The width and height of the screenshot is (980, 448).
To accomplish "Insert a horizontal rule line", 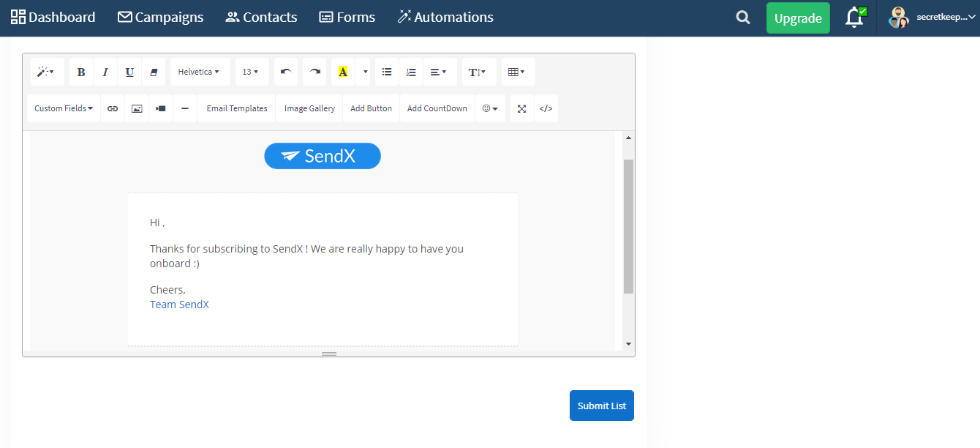I will (x=185, y=108).
